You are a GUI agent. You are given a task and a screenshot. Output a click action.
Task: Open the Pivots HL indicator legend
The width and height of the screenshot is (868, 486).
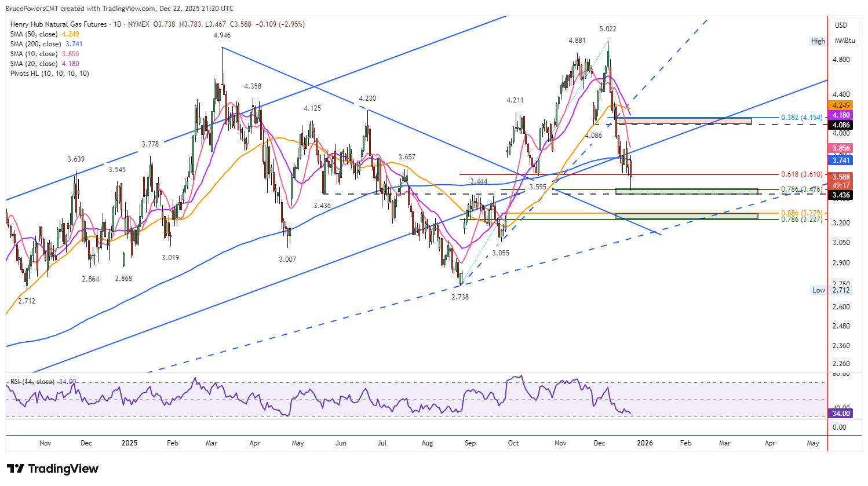[50, 74]
